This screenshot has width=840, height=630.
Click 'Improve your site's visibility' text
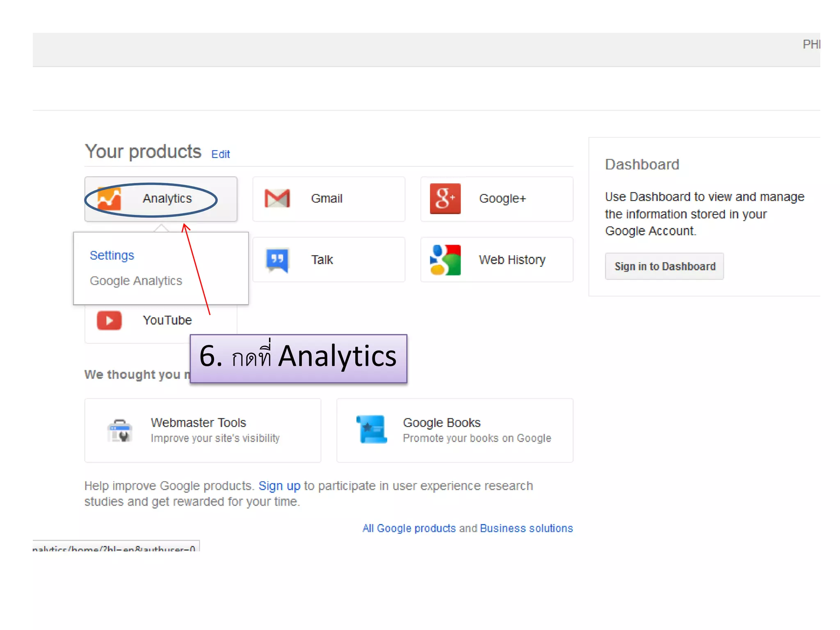(x=215, y=438)
